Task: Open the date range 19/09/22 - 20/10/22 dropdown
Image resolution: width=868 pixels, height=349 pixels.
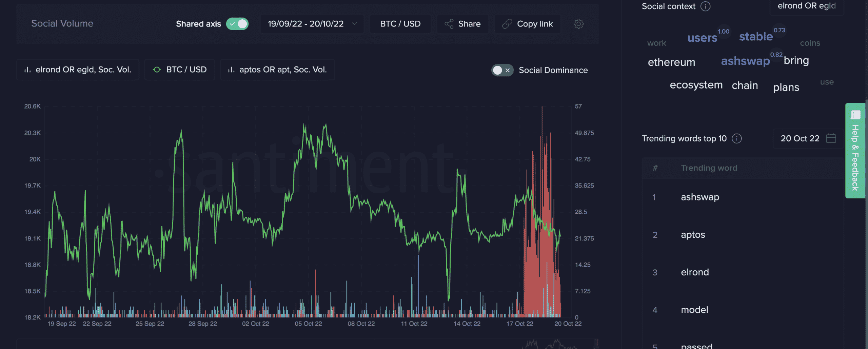Action: [312, 24]
